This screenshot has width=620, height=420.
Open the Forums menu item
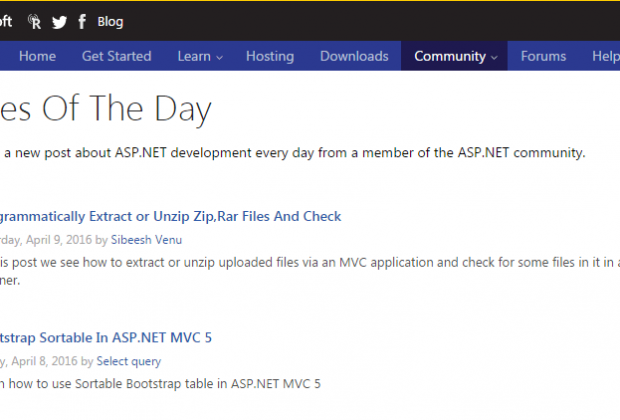pos(543,56)
